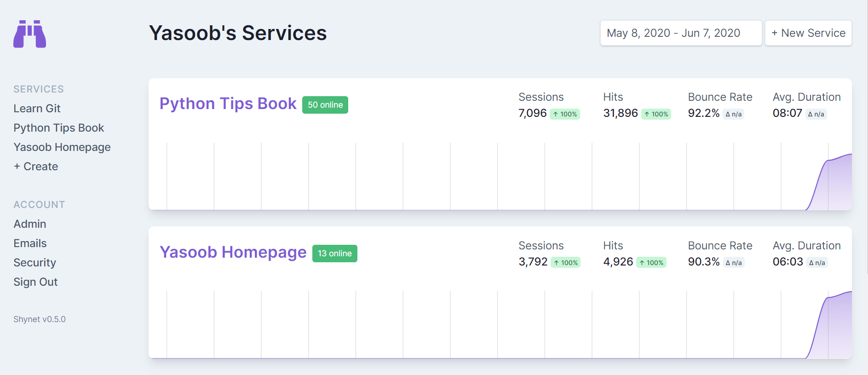Click the Yasoob Homepage traffic chart
This screenshot has width=868, height=375.
click(x=500, y=325)
